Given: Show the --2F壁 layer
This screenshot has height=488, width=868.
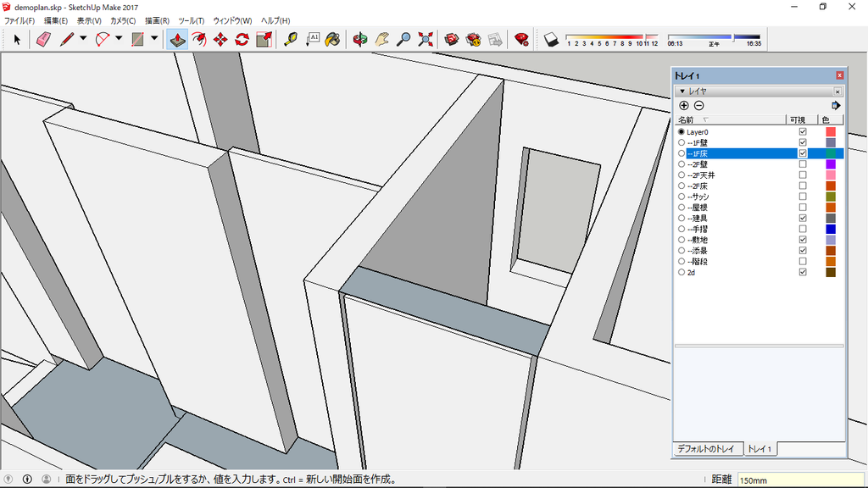Looking at the screenshot, I should point(803,164).
